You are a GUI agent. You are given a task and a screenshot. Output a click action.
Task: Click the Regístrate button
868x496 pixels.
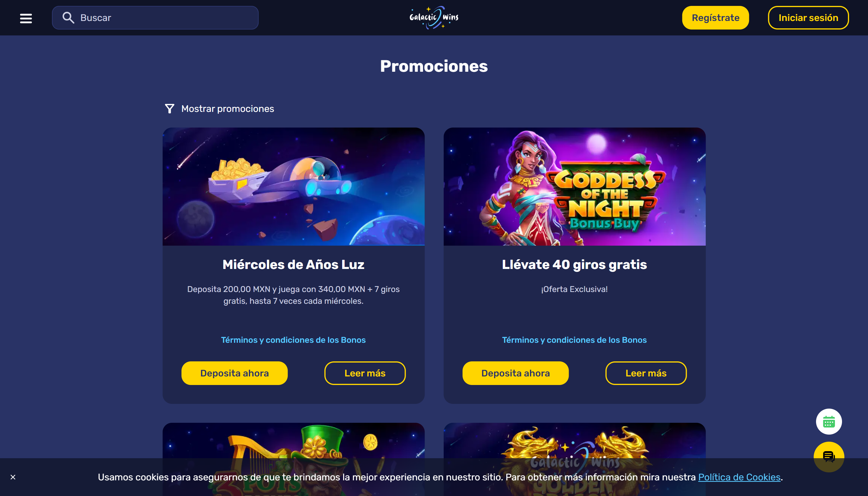(x=715, y=18)
